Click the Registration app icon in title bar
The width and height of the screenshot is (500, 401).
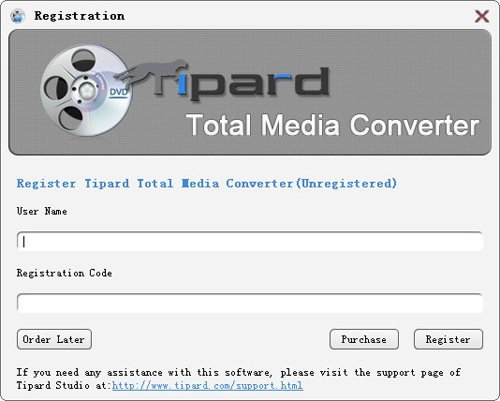point(17,16)
